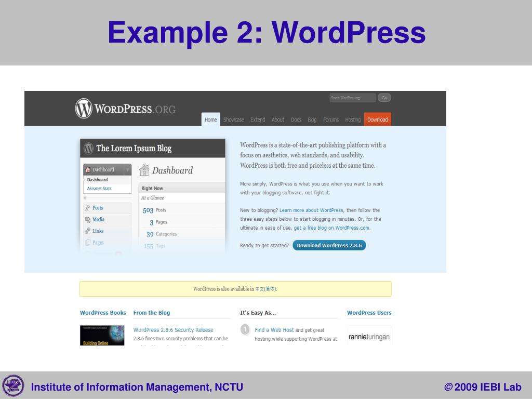The height and width of the screenshot is (399, 532).
Task: Open the About tab
Action: click(x=277, y=119)
